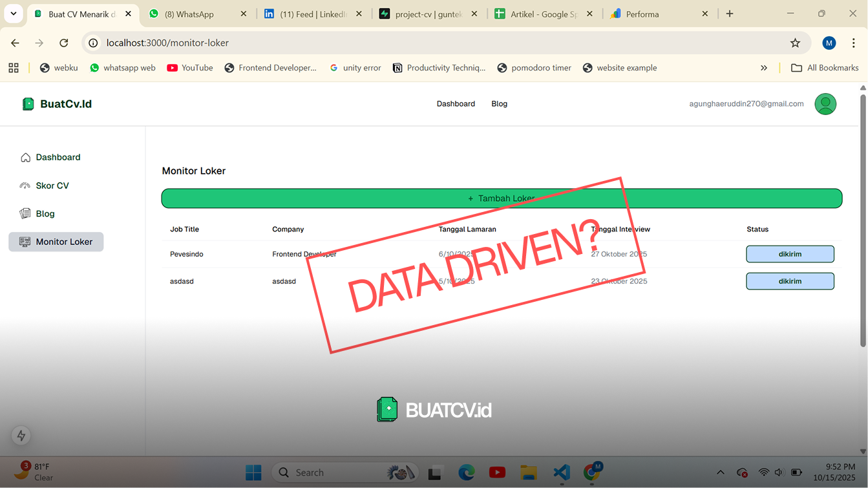Viewport: 868px width, 488px height.
Task: Open Windows Start menu
Action: click(x=253, y=472)
